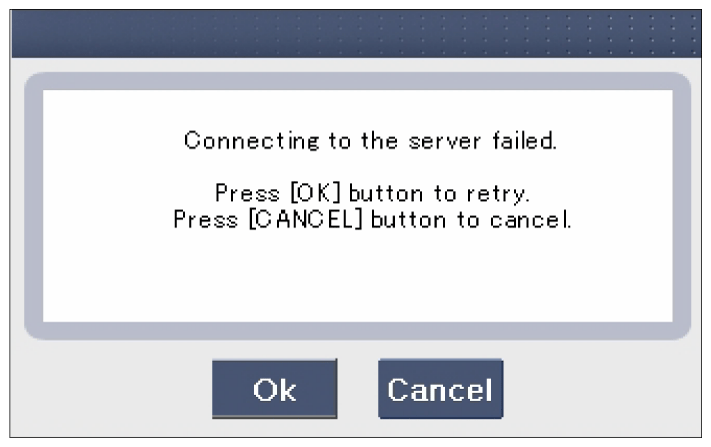Click the word "server" in the error message
711x447 pixels.
coord(444,141)
